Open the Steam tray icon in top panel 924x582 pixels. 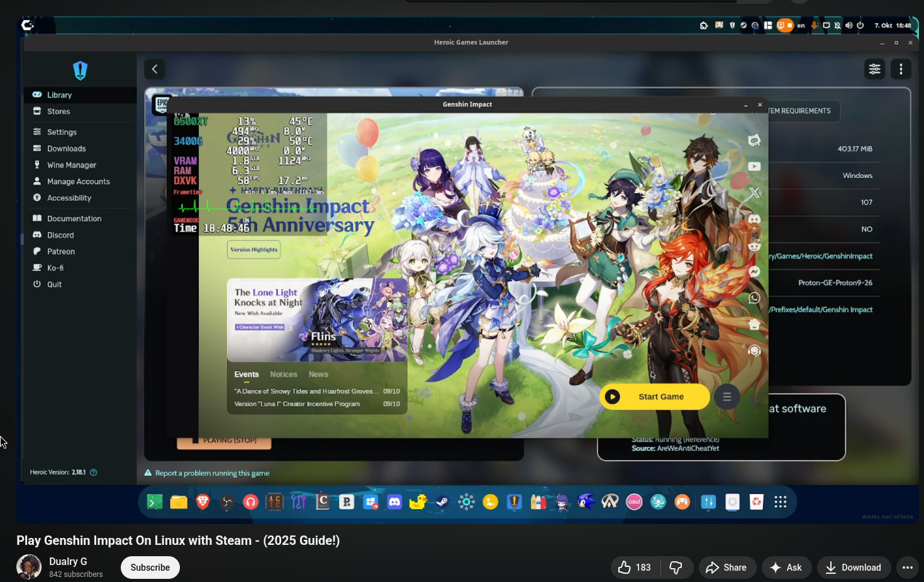[x=743, y=26]
